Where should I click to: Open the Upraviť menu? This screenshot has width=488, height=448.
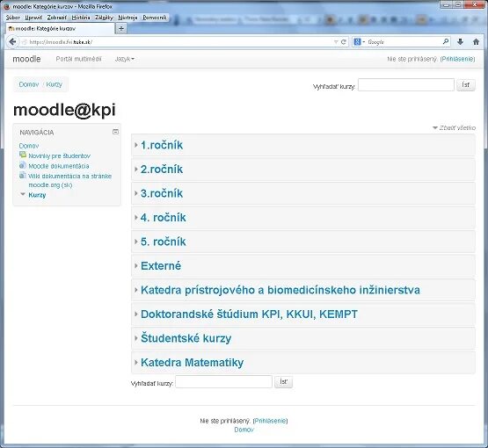click(x=33, y=18)
